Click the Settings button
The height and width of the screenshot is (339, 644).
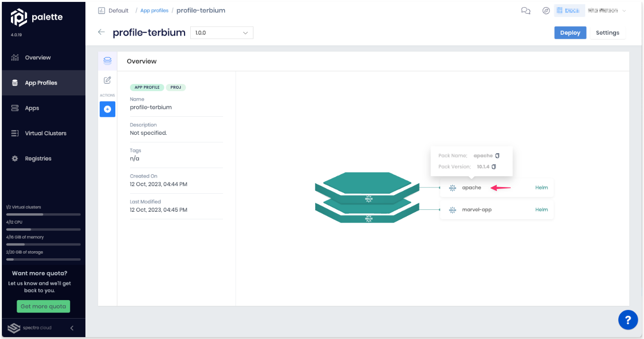(x=607, y=33)
